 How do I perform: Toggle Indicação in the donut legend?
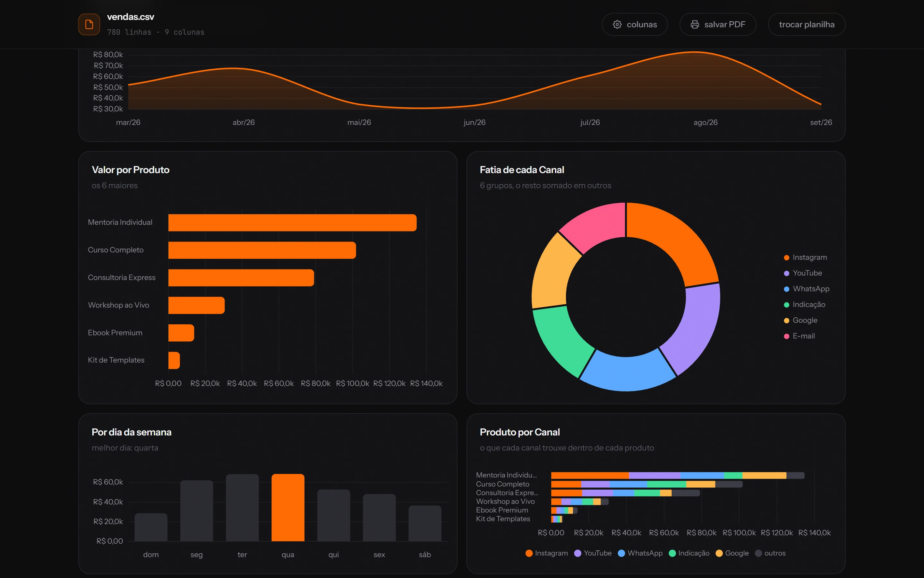click(x=804, y=304)
